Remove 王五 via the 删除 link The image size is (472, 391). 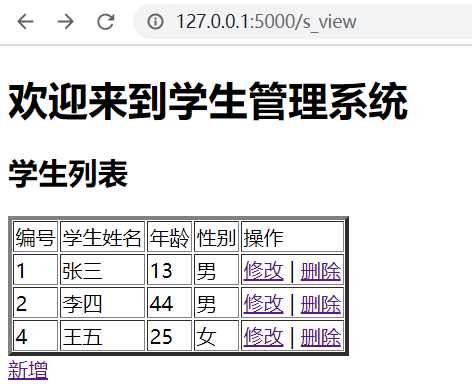[x=321, y=337]
